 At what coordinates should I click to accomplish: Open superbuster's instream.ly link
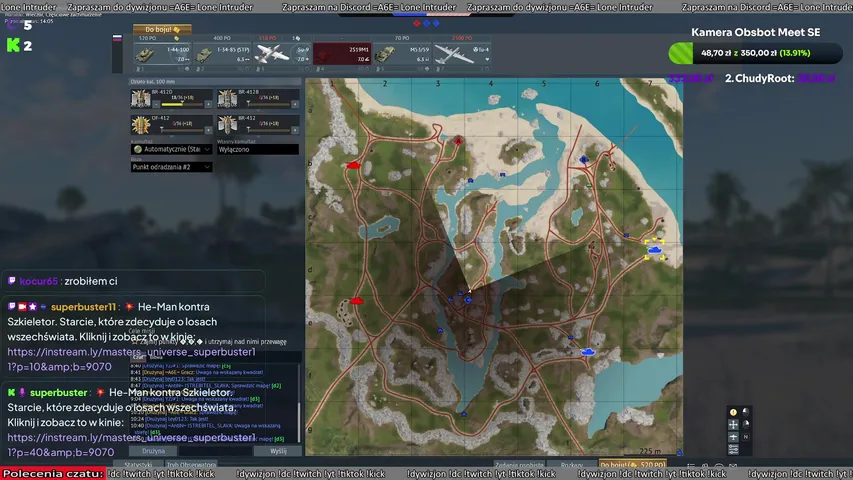click(131, 445)
